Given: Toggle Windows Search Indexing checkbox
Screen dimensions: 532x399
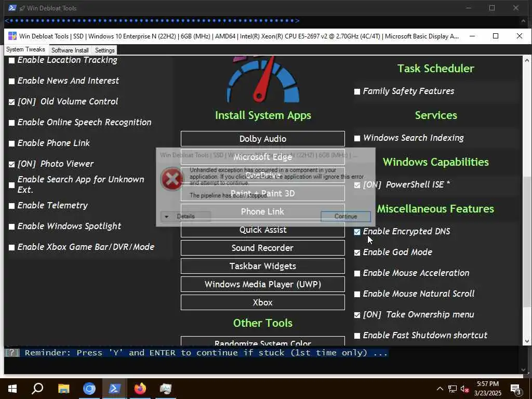Looking at the screenshot, I should click(x=357, y=138).
